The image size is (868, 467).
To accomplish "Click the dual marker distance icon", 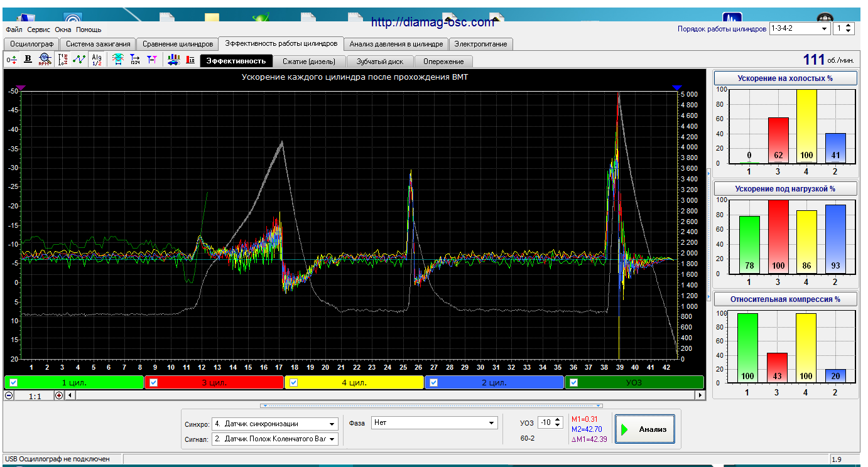I will (151, 60).
